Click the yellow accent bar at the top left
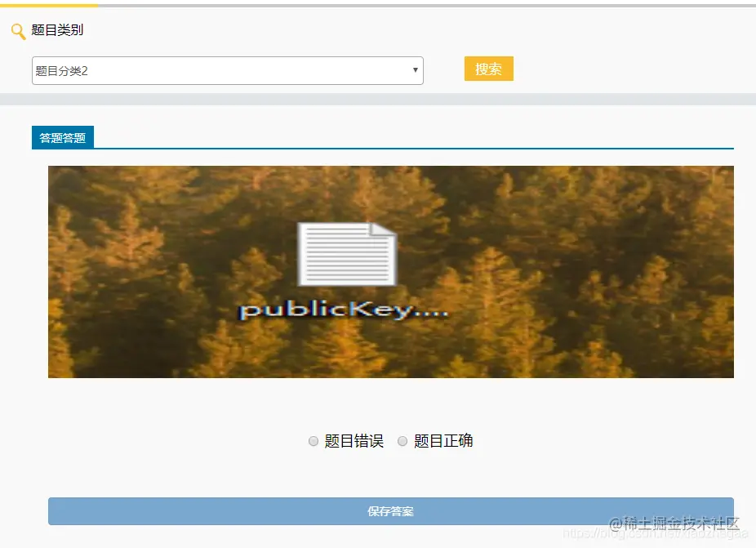This screenshot has width=756, height=548. (49, 2)
